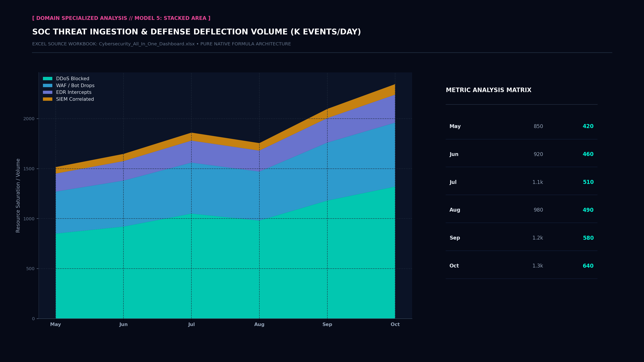Click the 510 value in Jul row
This screenshot has width=644, height=362.
pyautogui.click(x=588, y=182)
